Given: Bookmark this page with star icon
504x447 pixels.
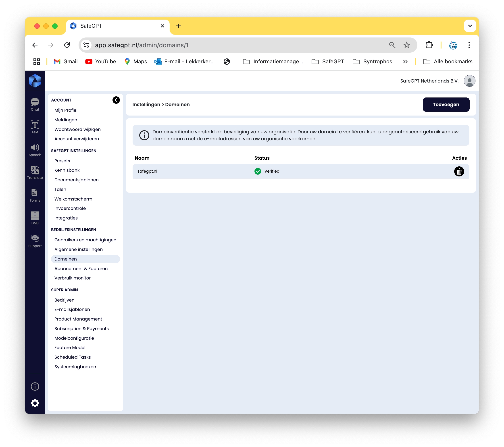Looking at the screenshot, I should pyautogui.click(x=406, y=45).
